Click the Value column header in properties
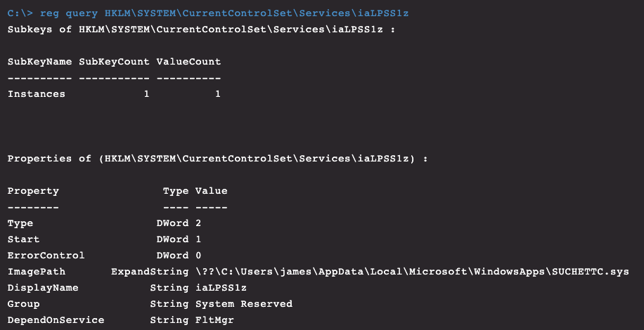Screen dimensions: 644x330 (x=211, y=191)
